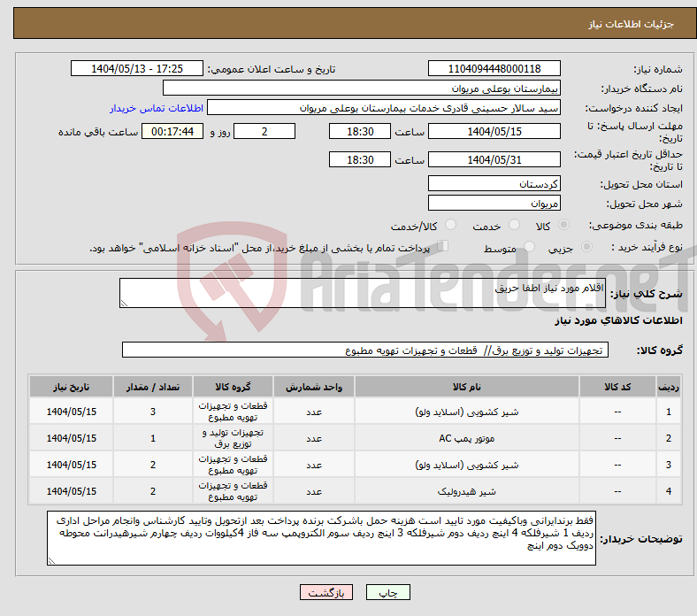Click the جزئیات اطلاعات نیاز page header

pos(632,24)
